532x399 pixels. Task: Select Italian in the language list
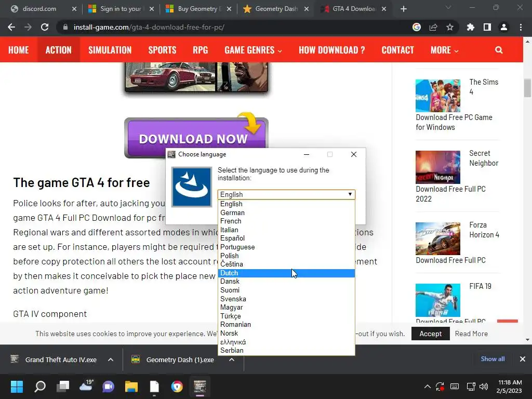[286, 230]
